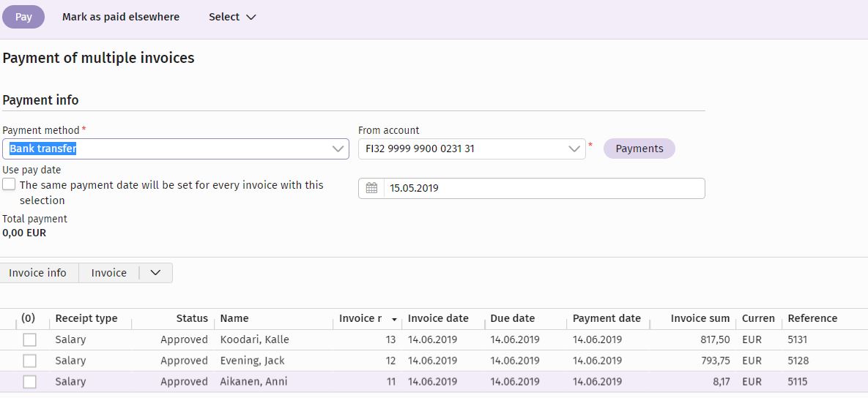Sort by the Name column header
868x398 pixels.
pos(234,318)
